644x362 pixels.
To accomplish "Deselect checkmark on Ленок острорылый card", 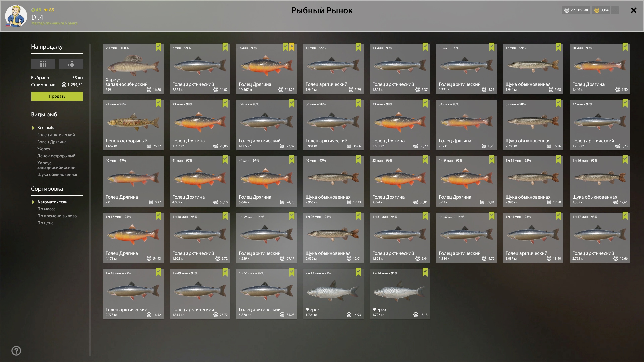I will (x=158, y=103).
